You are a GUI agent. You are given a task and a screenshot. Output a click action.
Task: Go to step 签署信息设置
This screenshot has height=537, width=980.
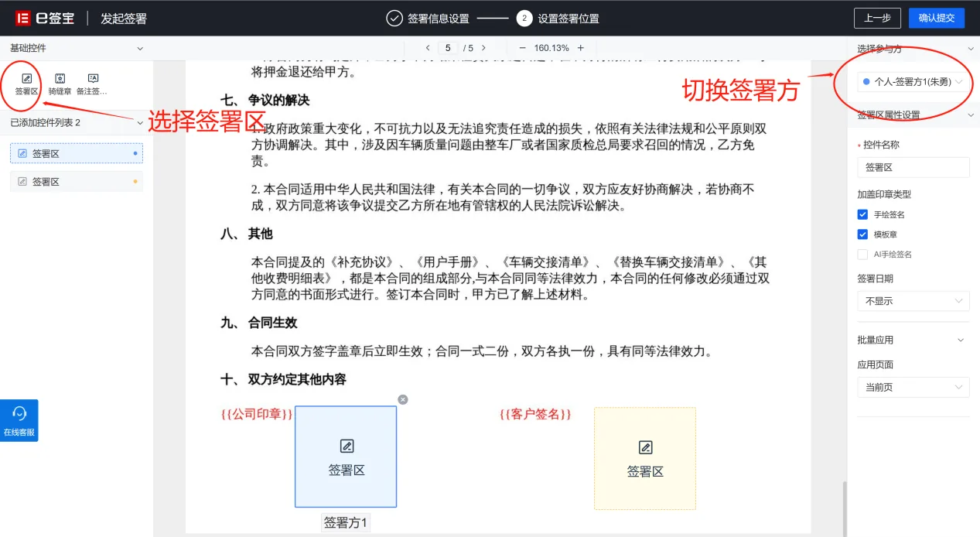[x=428, y=18]
